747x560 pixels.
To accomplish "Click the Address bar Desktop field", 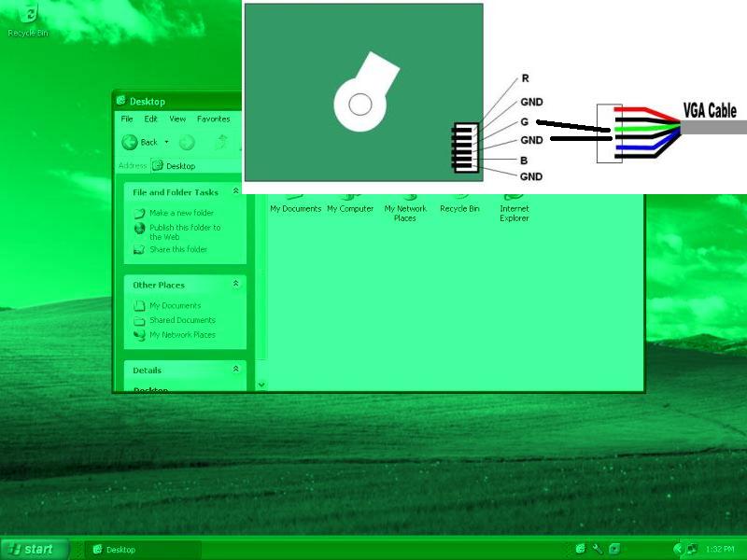I will (196, 166).
